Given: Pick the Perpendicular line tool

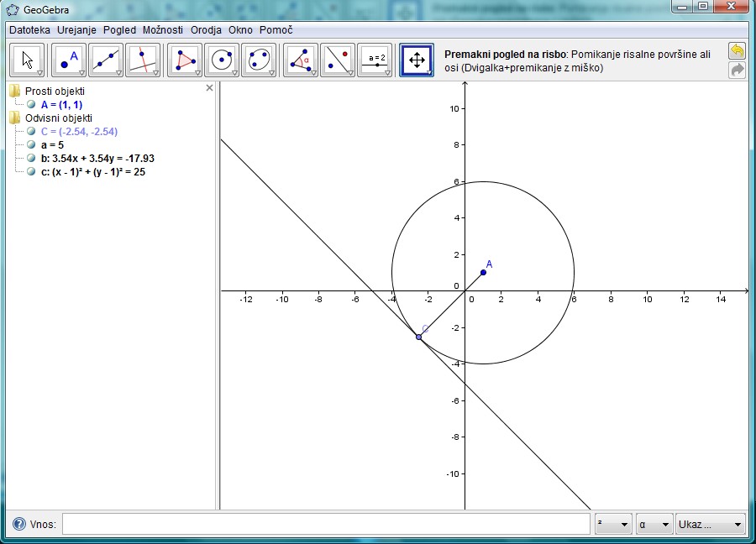Looking at the screenshot, I should (143, 60).
